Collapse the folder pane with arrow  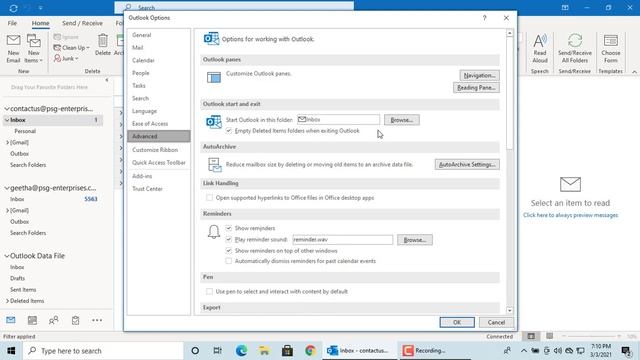[x=107, y=80]
